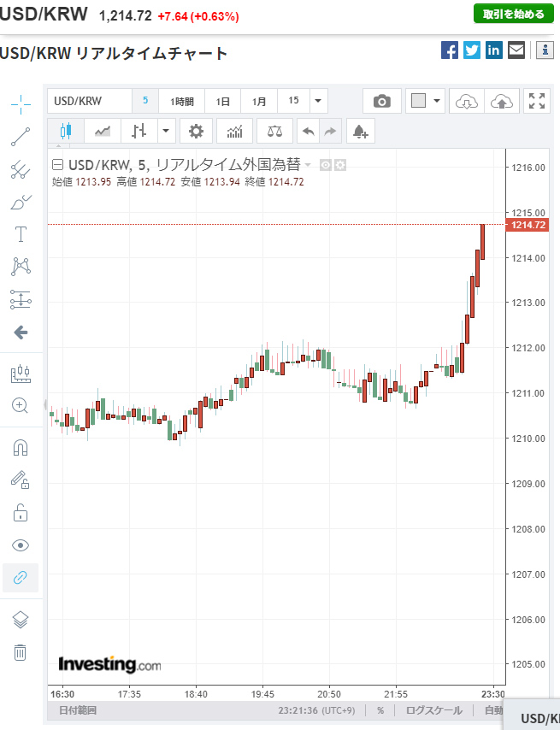560x730 pixels.
Task: Open the indicators chart icon
Action: click(x=234, y=131)
